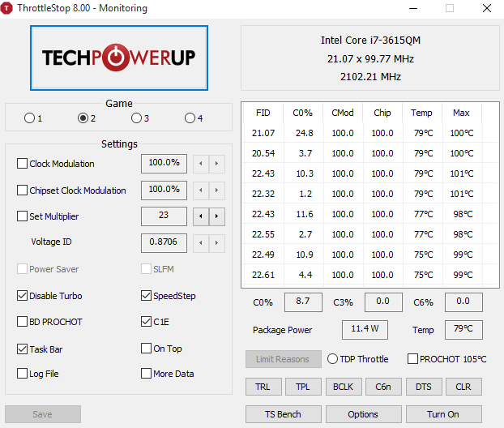Click the Save button
This screenshot has height=428, width=504.
coord(43,414)
